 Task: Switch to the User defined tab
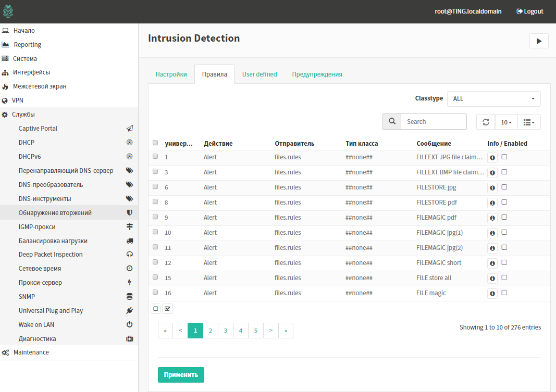pos(260,74)
